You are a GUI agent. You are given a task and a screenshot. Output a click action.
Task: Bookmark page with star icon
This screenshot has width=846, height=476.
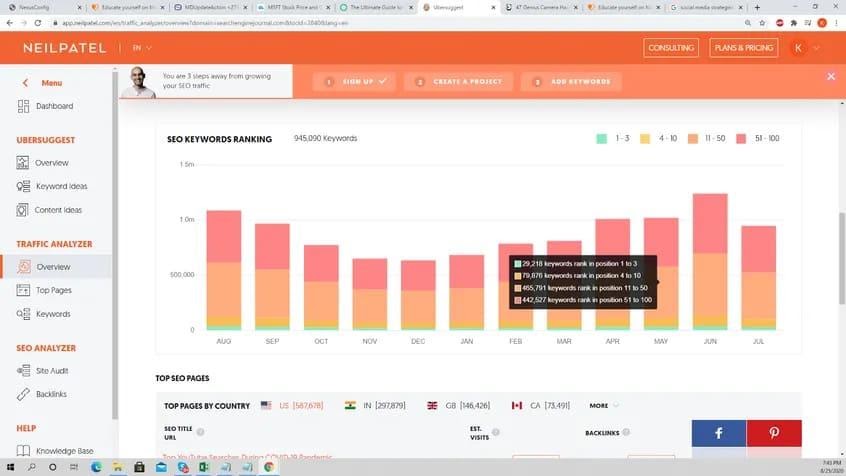[762, 23]
